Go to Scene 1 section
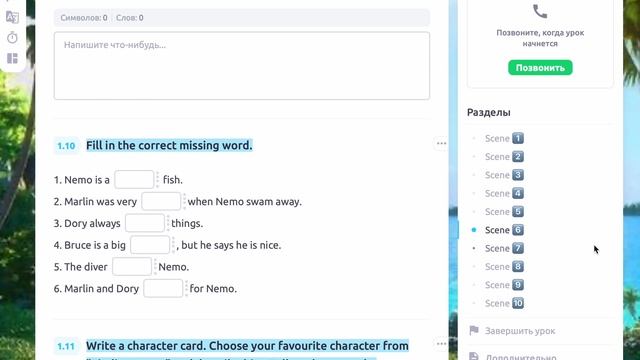The width and height of the screenshot is (640, 360). click(x=504, y=138)
